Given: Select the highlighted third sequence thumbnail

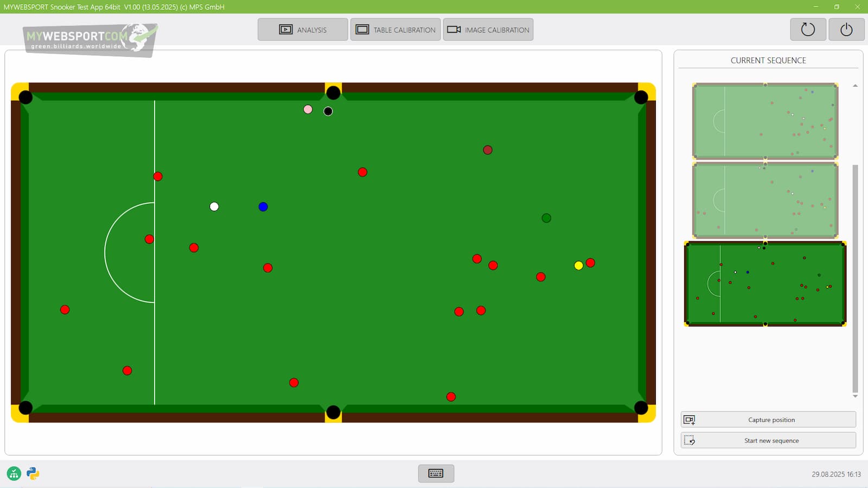Looking at the screenshot, I should [765, 284].
